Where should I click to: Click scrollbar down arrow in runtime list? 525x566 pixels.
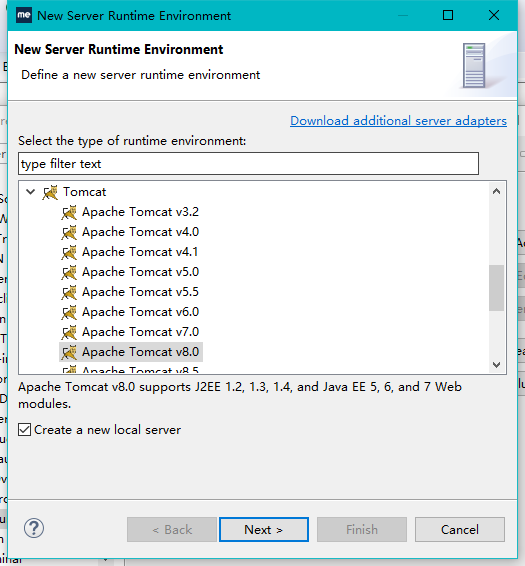click(x=496, y=365)
